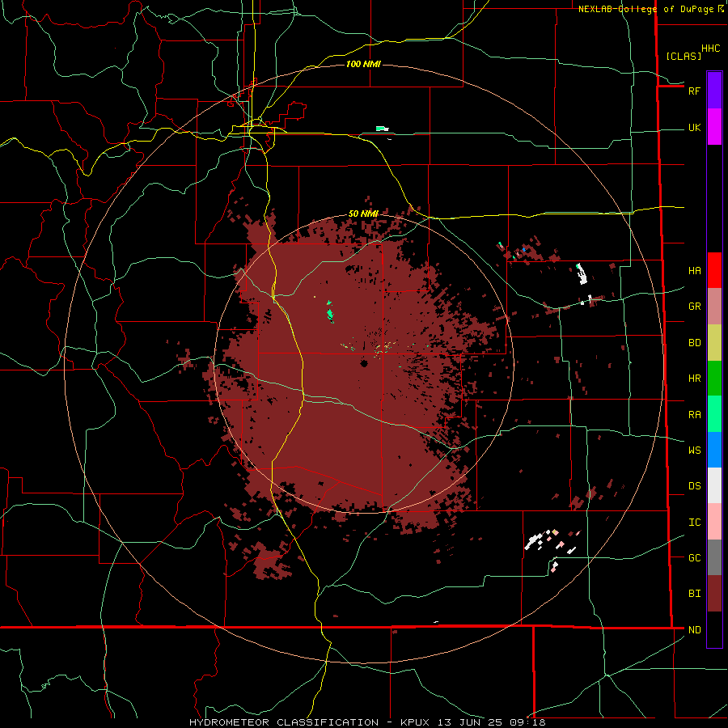Click the light pink IC legend swatch
The width and height of the screenshot is (728, 728).
click(x=714, y=522)
